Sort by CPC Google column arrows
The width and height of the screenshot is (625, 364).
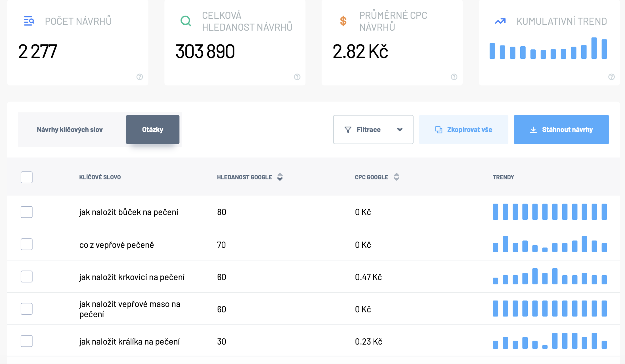[396, 177]
